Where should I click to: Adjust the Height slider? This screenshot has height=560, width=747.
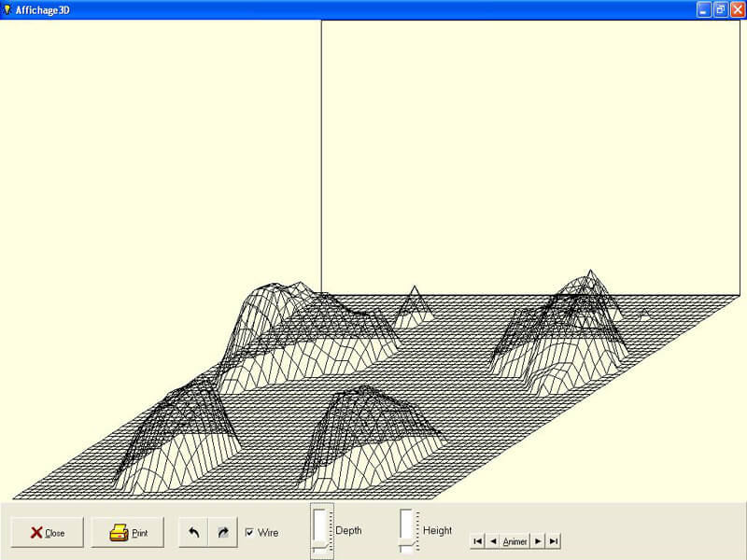pyautogui.click(x=409, y=531)
